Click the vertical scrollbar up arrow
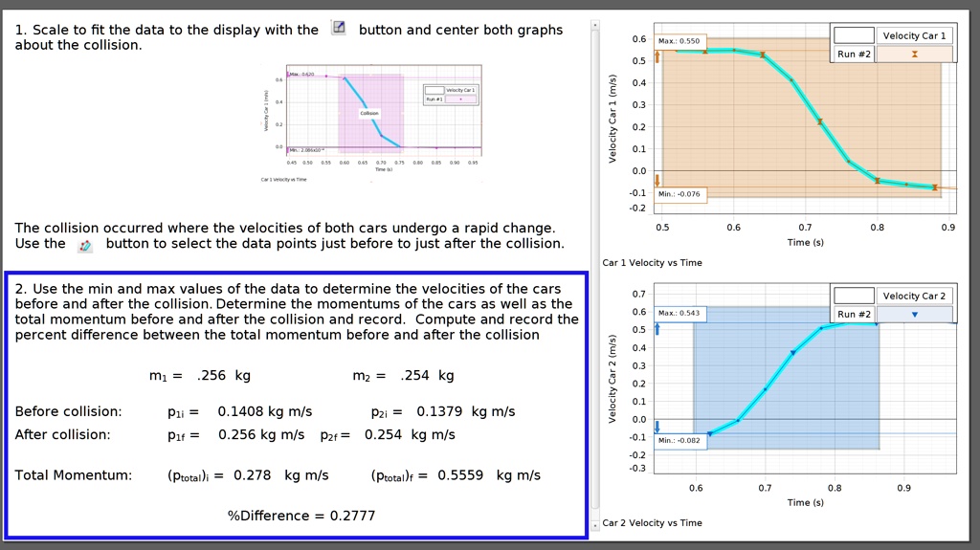 [x=595, y=25]
